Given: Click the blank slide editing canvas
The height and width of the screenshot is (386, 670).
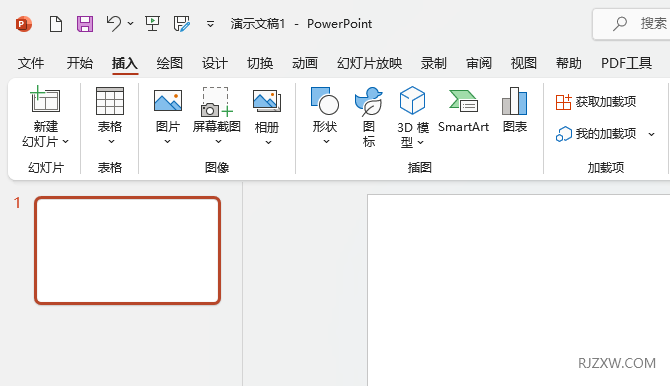Looking at the screenshot, I should pos(519,290).
